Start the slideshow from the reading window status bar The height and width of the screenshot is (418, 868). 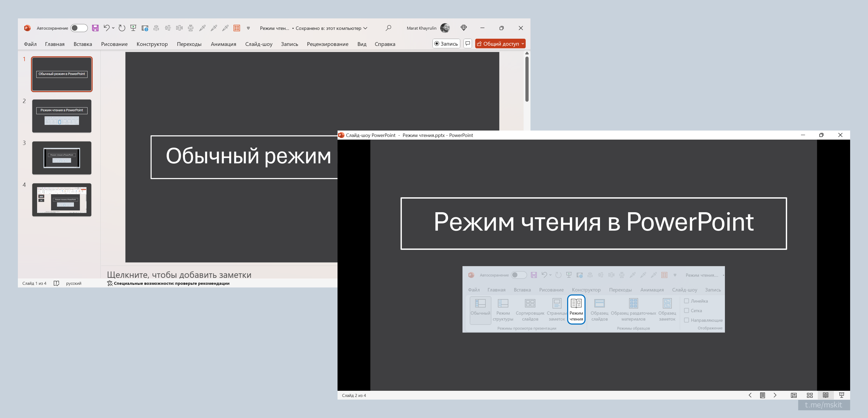(x=841, y=395)
